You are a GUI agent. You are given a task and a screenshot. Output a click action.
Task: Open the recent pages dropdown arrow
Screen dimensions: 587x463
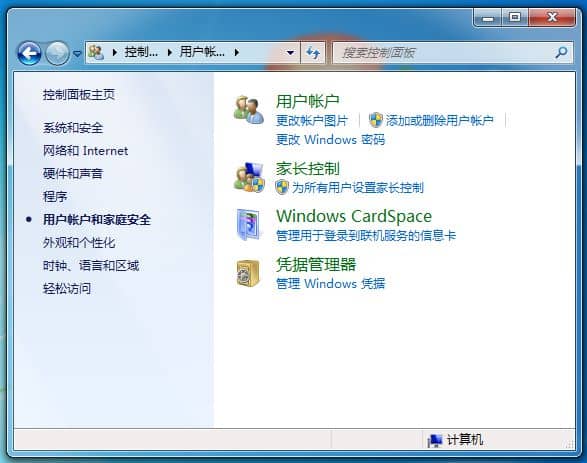[x=77, y=54]
